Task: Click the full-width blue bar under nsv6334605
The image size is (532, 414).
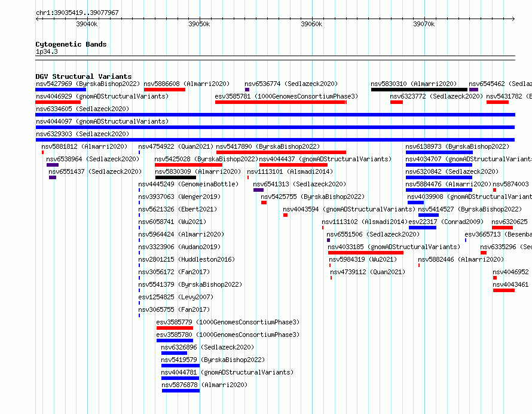Action: coord(275,115)
